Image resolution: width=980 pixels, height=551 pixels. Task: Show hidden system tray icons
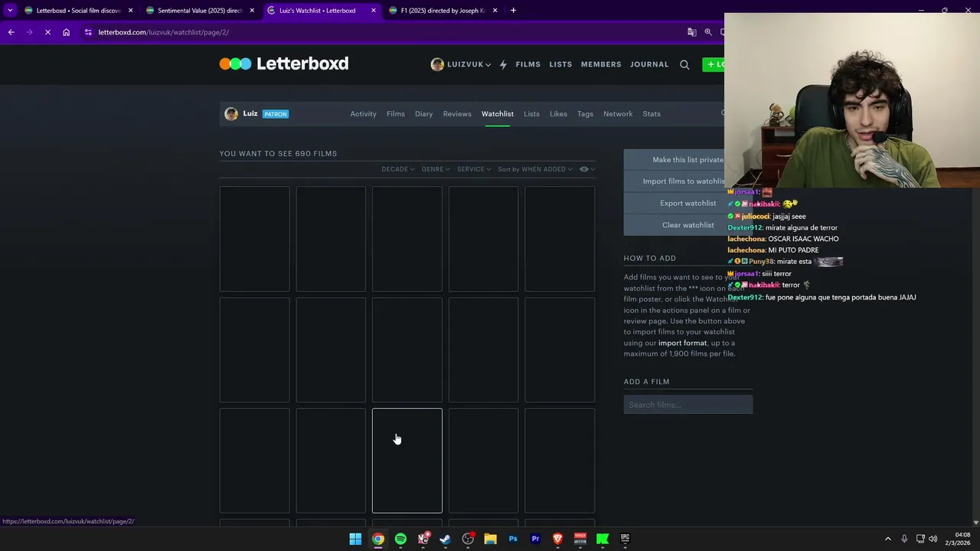888,539
